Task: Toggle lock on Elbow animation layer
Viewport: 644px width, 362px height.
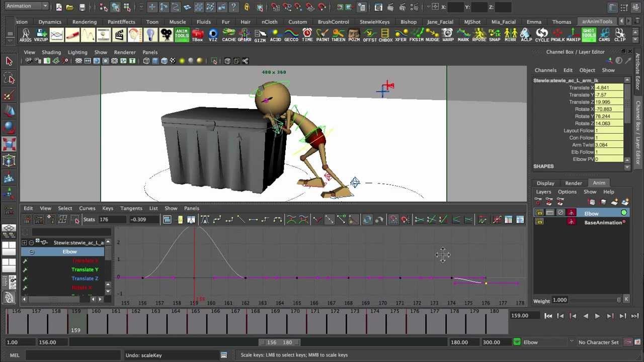Action: 539,213
